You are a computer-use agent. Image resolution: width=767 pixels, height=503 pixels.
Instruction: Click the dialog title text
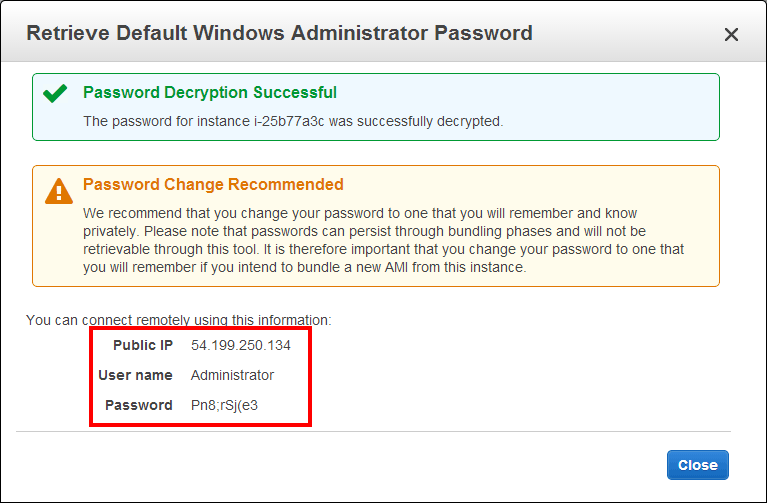[279, 33]
